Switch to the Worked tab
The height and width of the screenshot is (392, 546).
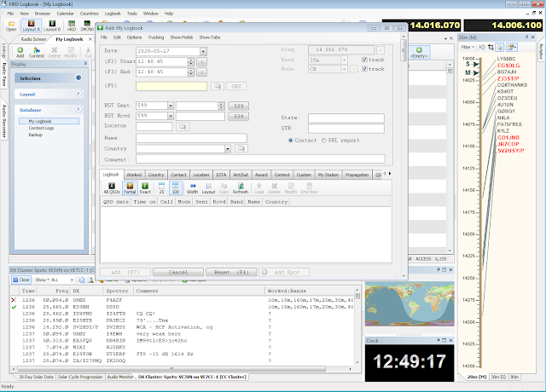134,175
